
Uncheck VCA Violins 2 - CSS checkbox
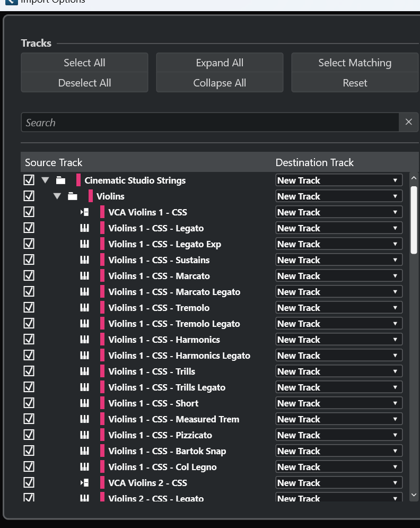click(29, 482)
